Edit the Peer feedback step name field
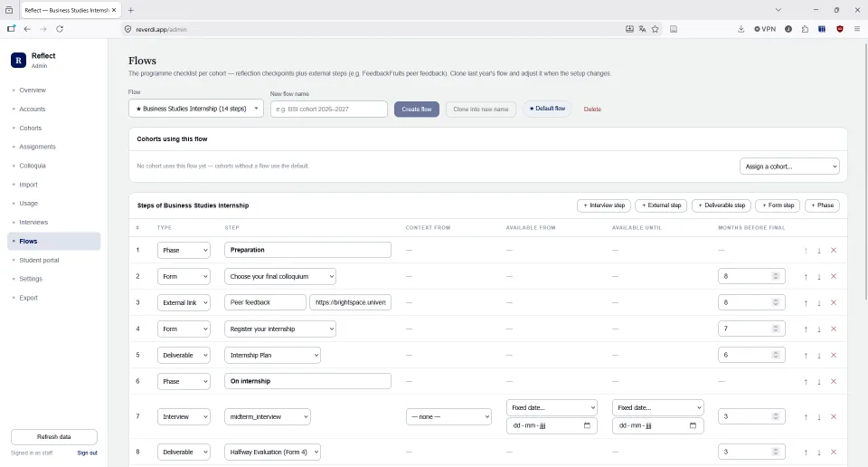The height and width of the screenshot is (467, 868). (265, 302)
